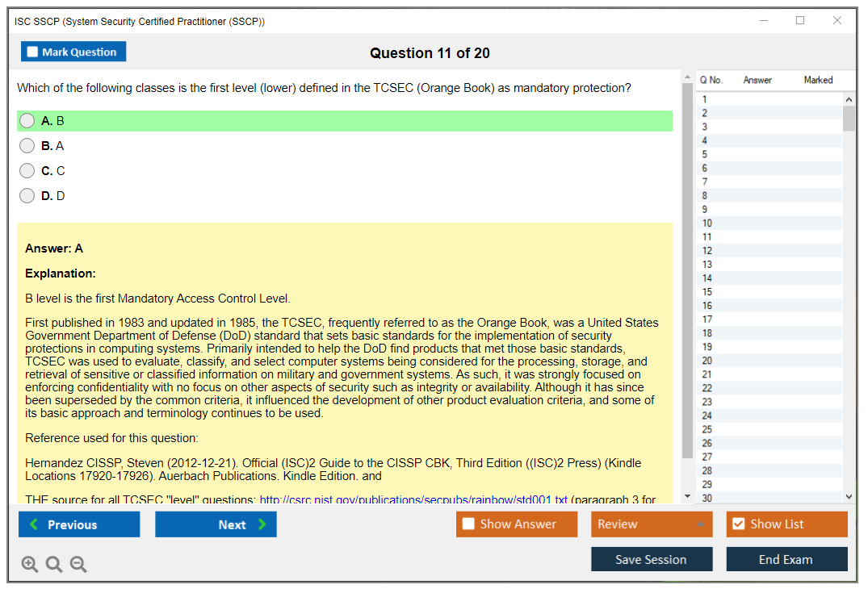Click the zoom in magnifier icon
868x593 pixels.
point(30,564)
